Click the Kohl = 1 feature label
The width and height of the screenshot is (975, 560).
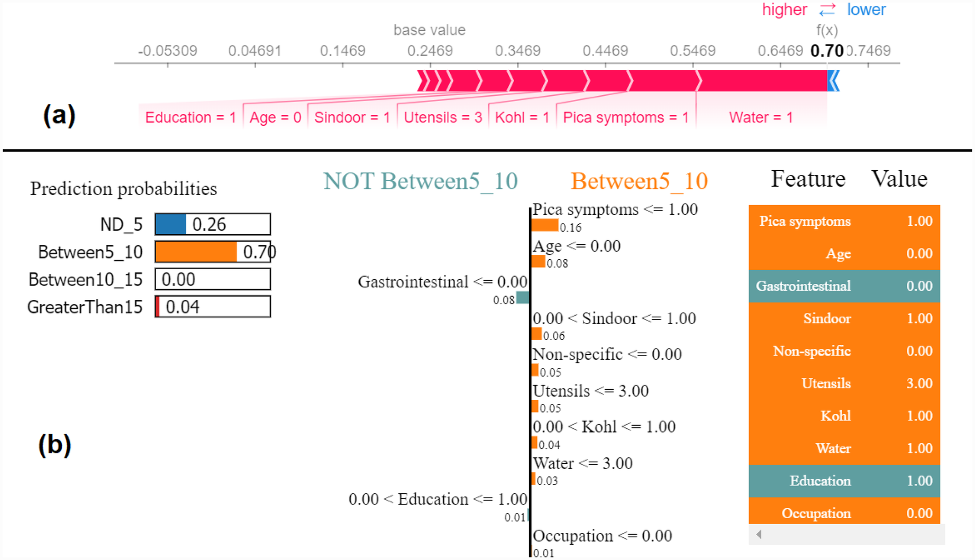pos(522,117)
